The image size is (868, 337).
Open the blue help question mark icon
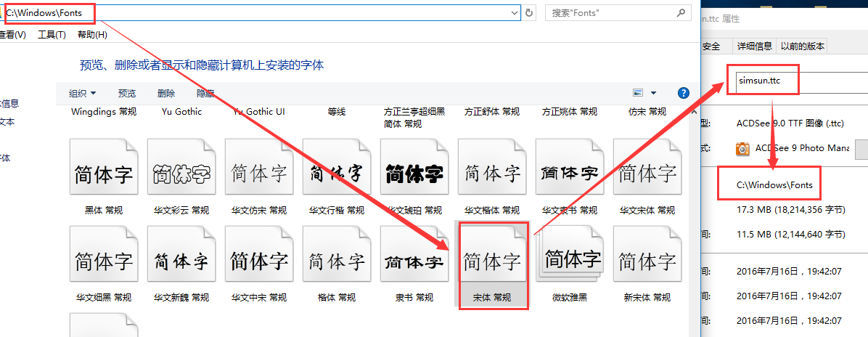[x=684, y=92]
